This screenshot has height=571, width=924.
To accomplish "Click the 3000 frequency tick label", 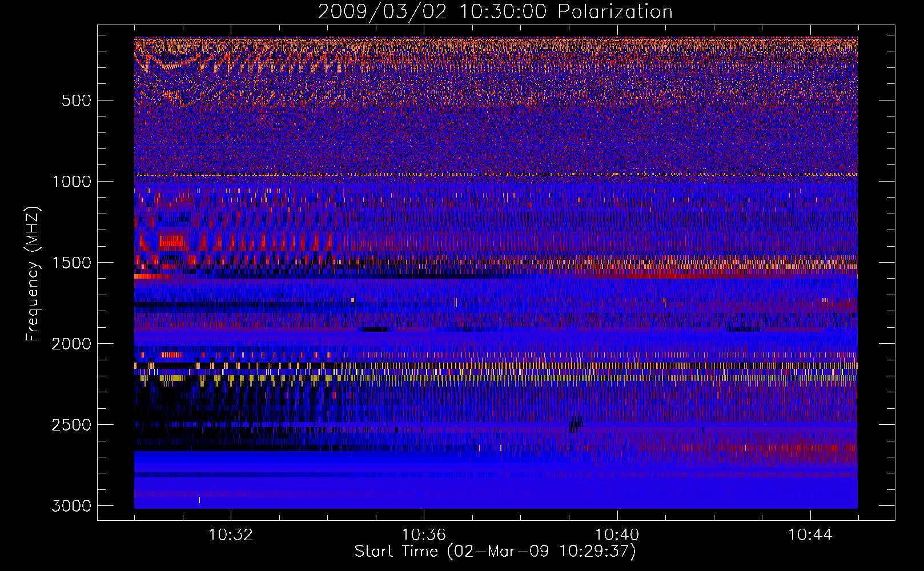I will point(71,506).
